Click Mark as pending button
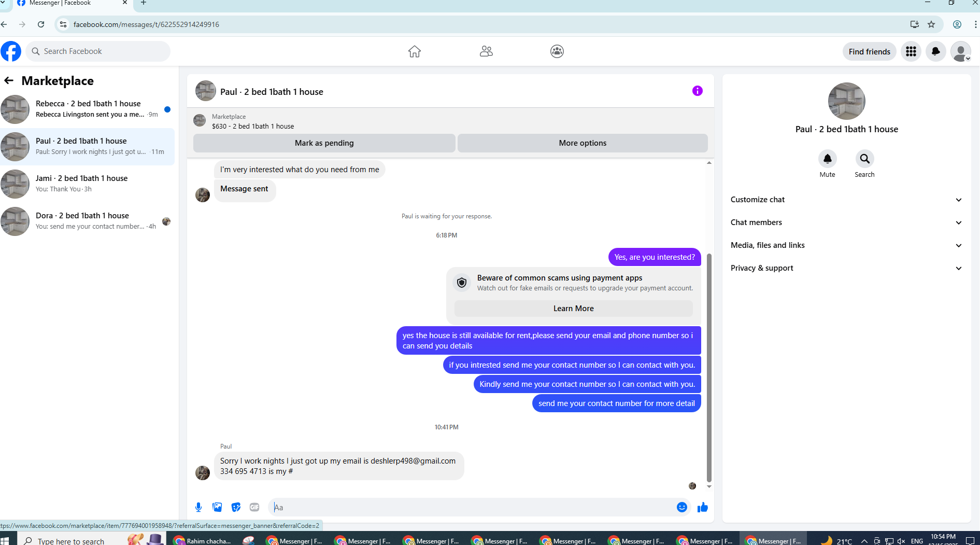Screen dimensions: 980x545 pos(324,143)
